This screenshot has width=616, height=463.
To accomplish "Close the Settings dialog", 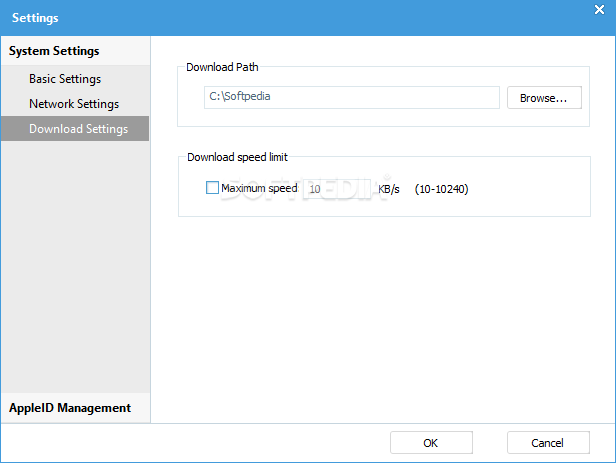I will [599, 9].
